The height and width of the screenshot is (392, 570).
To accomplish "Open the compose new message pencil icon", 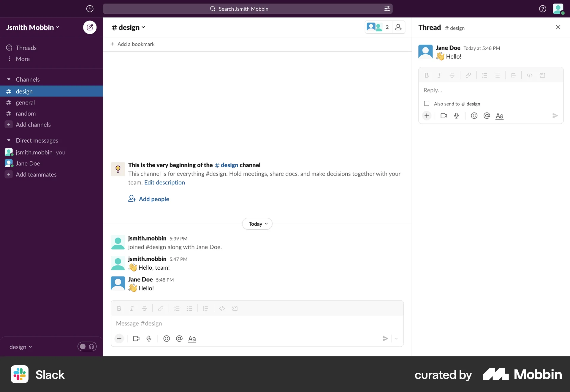I will [x=90, y=27].
